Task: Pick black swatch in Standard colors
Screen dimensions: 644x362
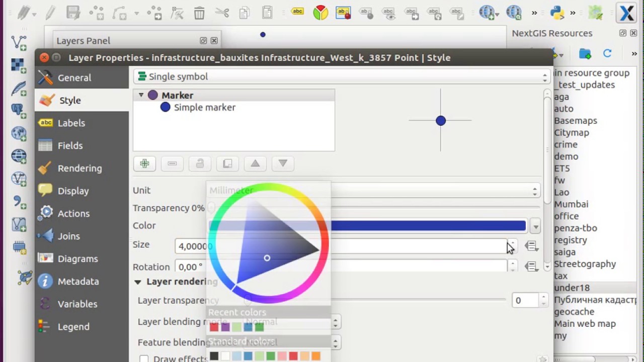Action: coord(214,356)
